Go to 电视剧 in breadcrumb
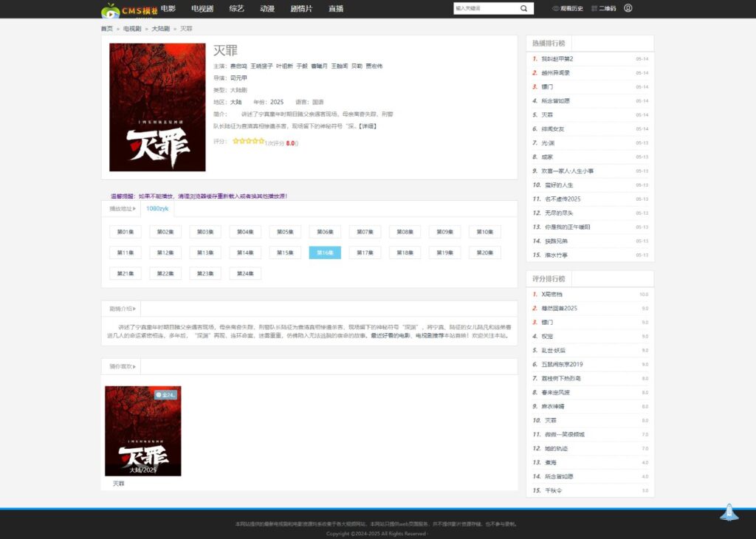The height and width of the screenshot is (539, 756). 131,29
